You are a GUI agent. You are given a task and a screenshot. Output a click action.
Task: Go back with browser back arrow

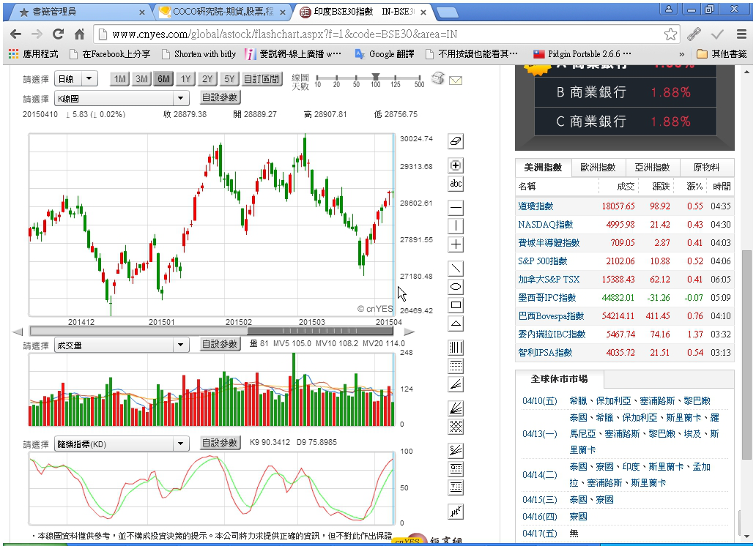15,34
